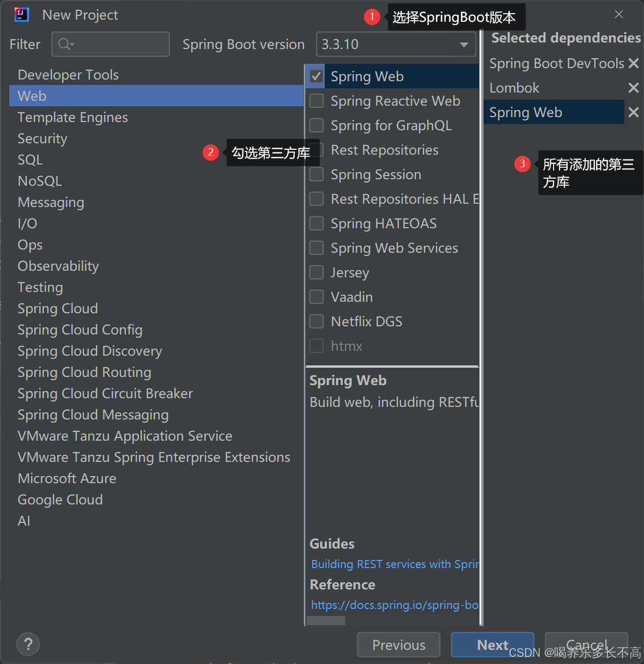Select the Web category

point(156,96)
